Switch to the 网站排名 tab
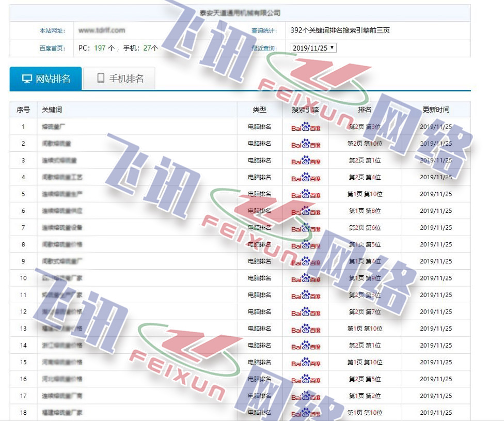Image resolution: width=504 pixels, height=421 pixels. [x=45, y=79]
